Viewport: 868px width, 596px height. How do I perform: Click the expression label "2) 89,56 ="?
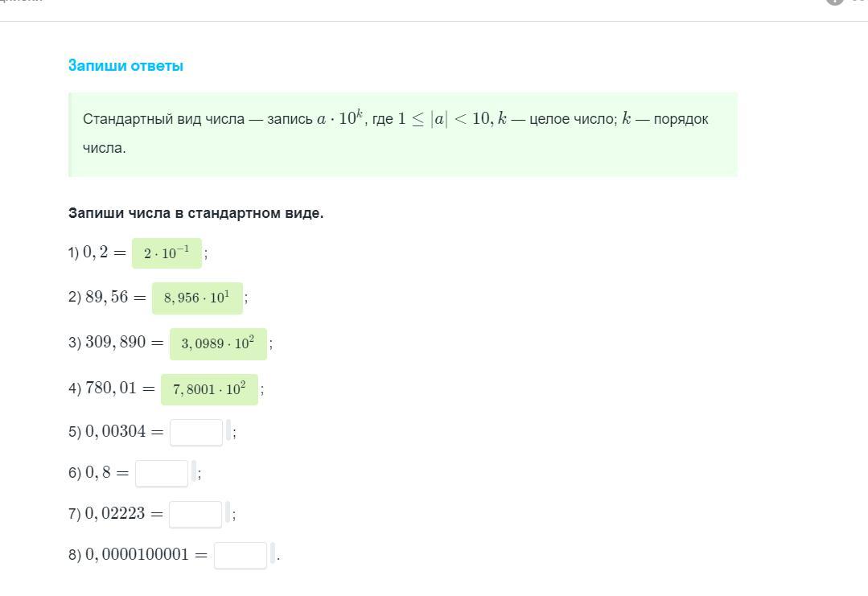pyautogui.click(x=107, y=297)
